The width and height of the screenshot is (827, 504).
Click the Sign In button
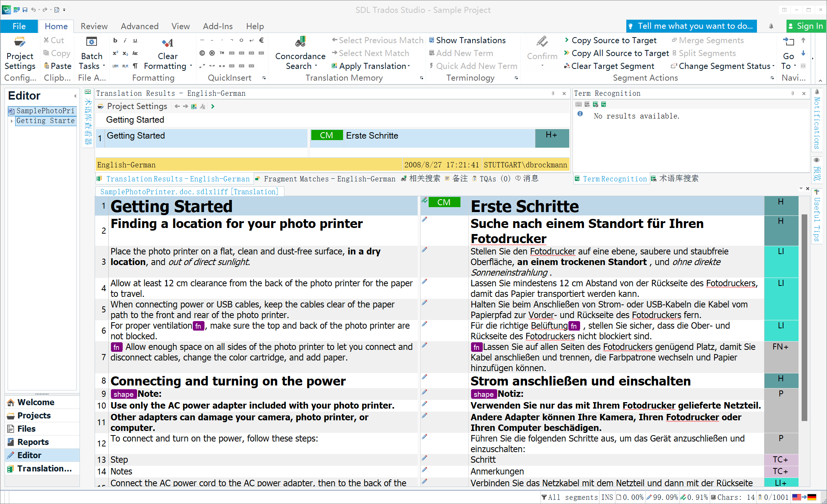tap(805, 26)
